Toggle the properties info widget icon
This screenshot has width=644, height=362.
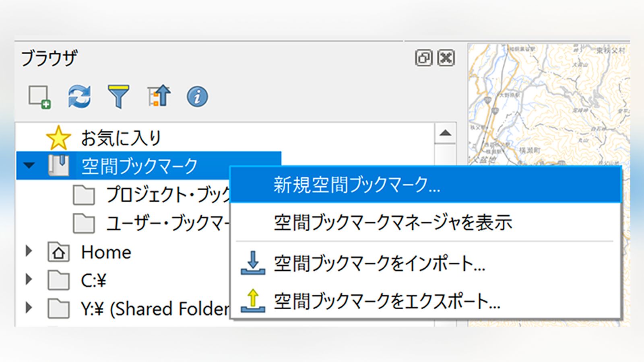(x=197, y=97)
